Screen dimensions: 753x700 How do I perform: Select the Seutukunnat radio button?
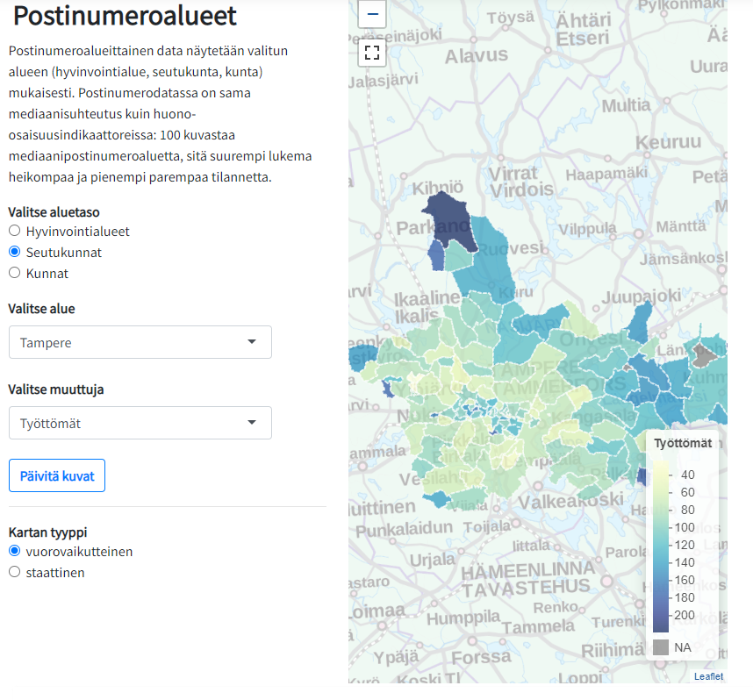pyautogui.click(x=14, y=253)
